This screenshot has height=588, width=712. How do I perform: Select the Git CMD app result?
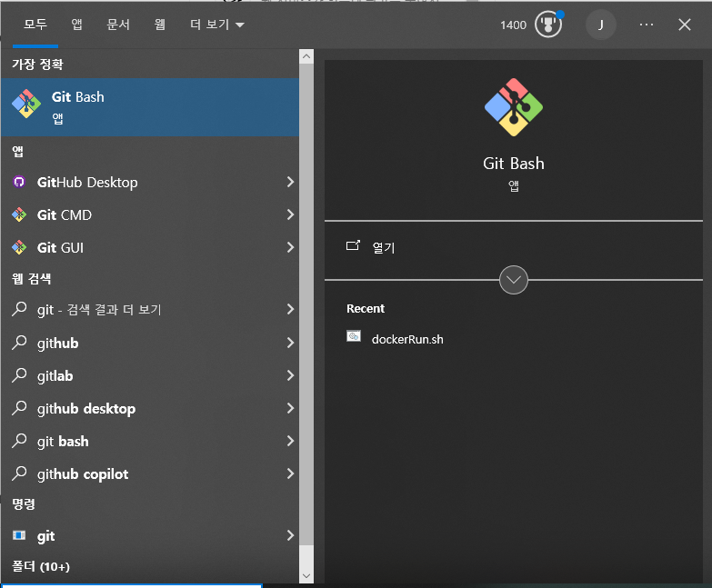[x=150, y=214]
